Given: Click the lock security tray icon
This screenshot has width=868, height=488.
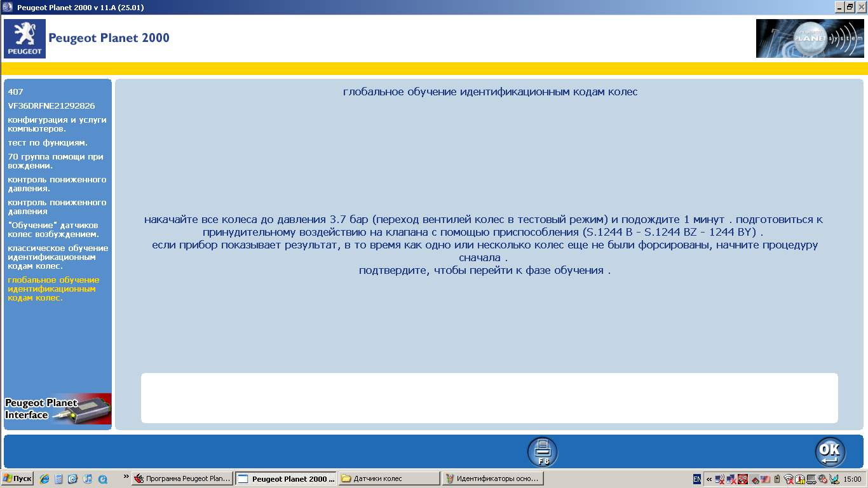Looking at the screenshot, I should click(x=800, y=480).
